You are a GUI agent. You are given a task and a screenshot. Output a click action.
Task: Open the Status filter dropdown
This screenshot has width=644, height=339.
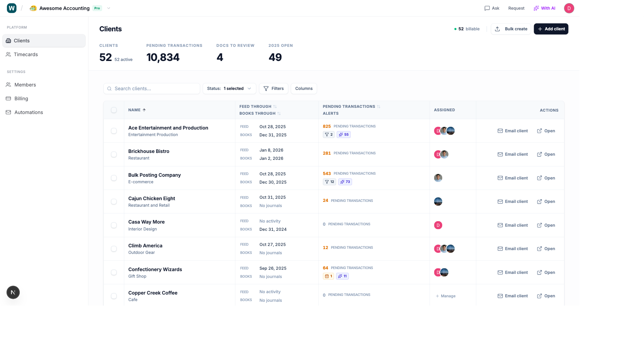(x=229, y=89)
